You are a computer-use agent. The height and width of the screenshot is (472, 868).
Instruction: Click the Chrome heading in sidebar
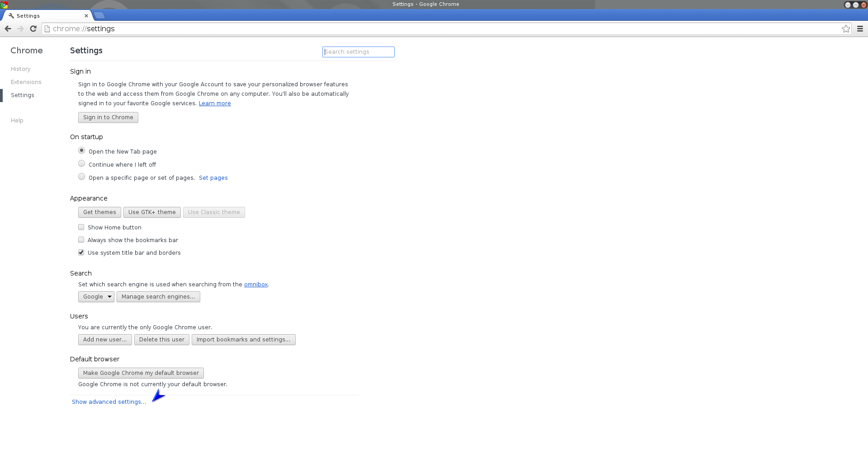(27, 51)
